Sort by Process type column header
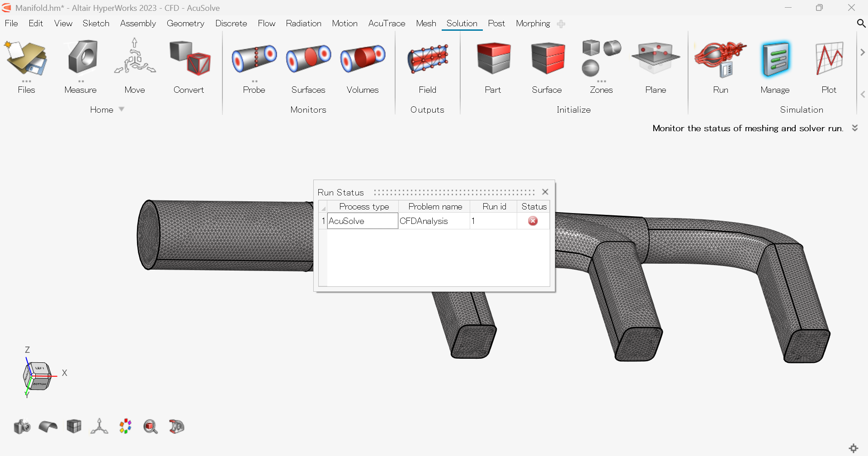Viewport: 868px width, 456px height. (x=363, y=206)
